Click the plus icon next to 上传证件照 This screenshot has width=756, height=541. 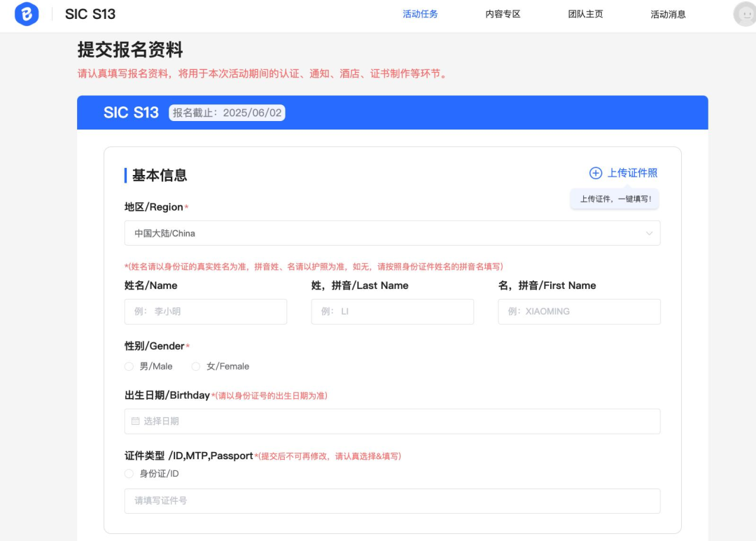click(595, 173)
